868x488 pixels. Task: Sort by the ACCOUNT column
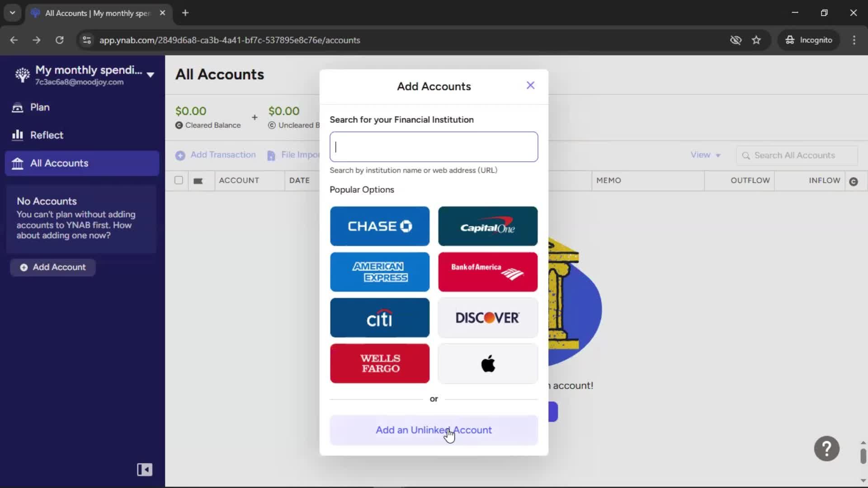coord(239,180)
